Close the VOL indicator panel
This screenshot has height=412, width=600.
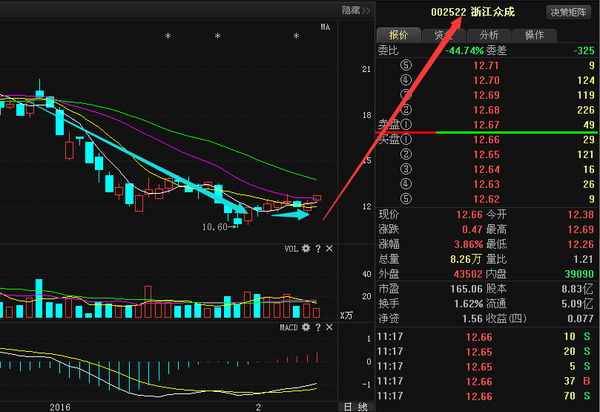[x=329, y=247]
